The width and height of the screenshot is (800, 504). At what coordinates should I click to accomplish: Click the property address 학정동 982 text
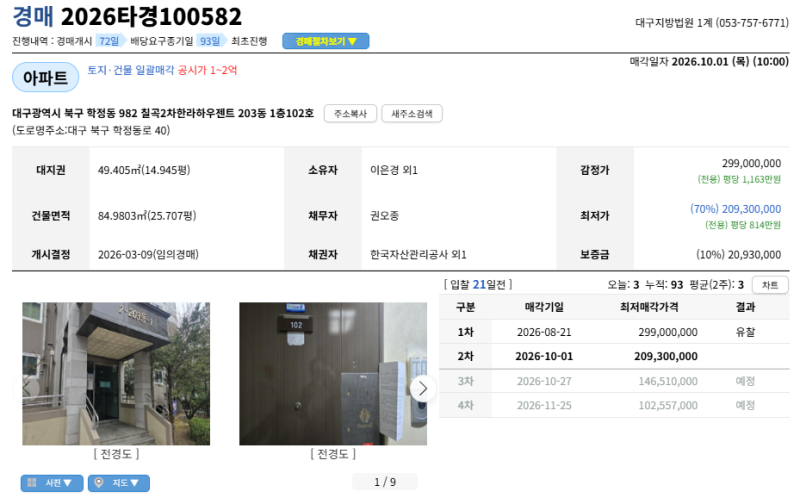[163, 113]
